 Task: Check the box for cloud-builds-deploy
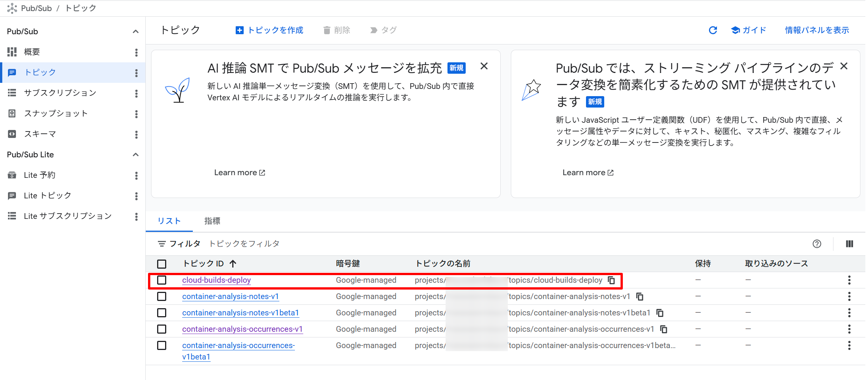pyautogui.click(x=162, y=280)
